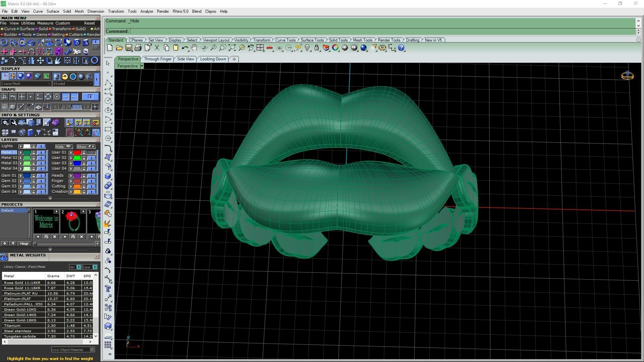This screenshot has height=362, width=644.
Task: Expand the Metal 01 layer arrow
Action: [21, 153]
